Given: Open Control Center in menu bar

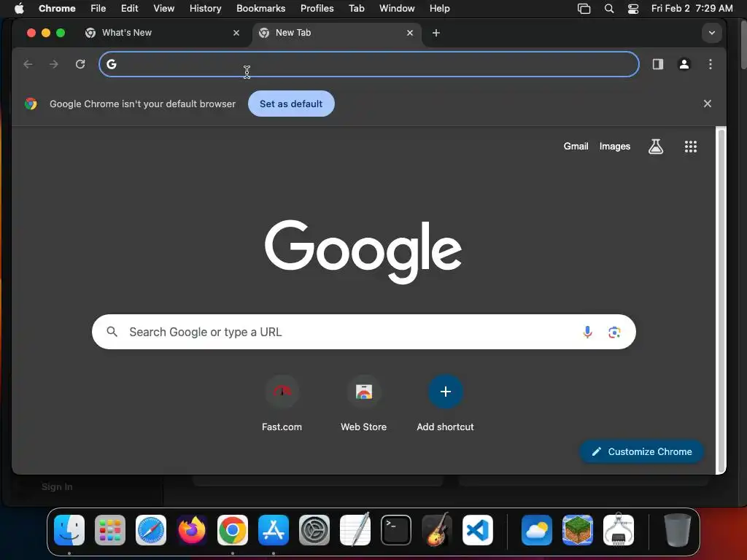Looking at the screenshot, I should [x=633, y=9].
